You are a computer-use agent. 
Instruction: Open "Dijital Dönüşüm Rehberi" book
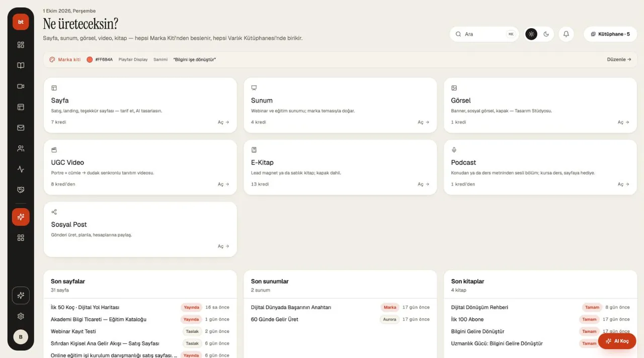point(540,307)
